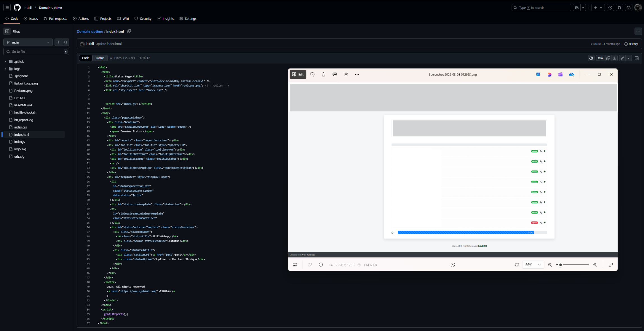Download the index.html raw file
The height and width of the screenshot is (331, 644).
click(x=615, y=58)
